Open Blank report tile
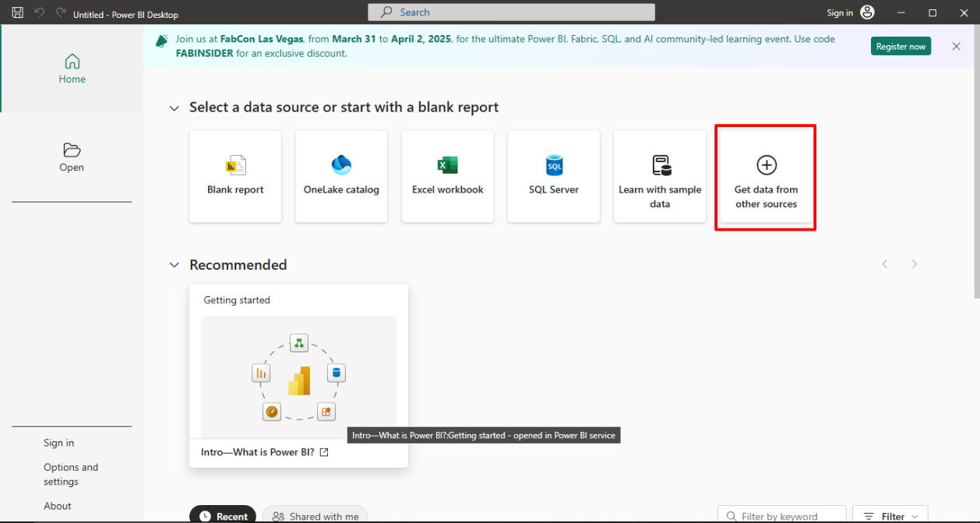This screenshot has height=523, width=980. [x=235, y=176]
